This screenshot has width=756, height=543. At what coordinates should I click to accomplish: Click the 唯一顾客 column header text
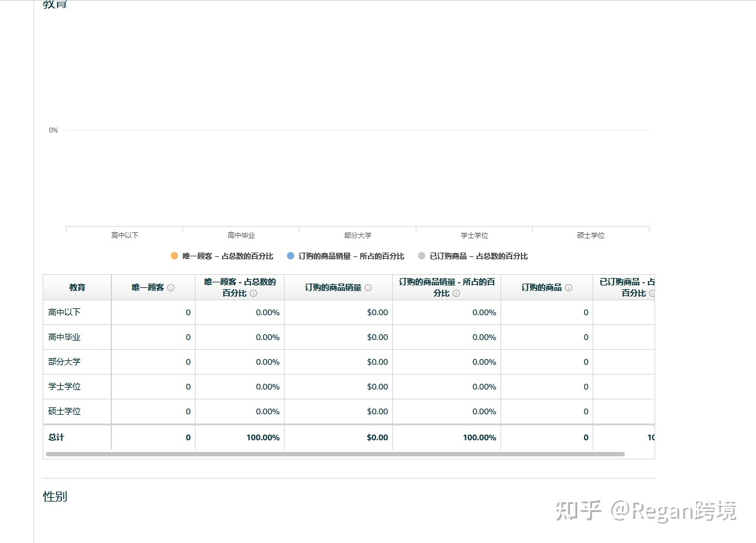(x=148, y=288)
